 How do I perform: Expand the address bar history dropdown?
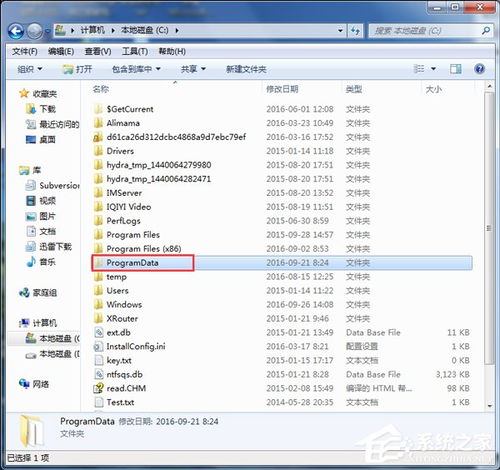point(340,31)
